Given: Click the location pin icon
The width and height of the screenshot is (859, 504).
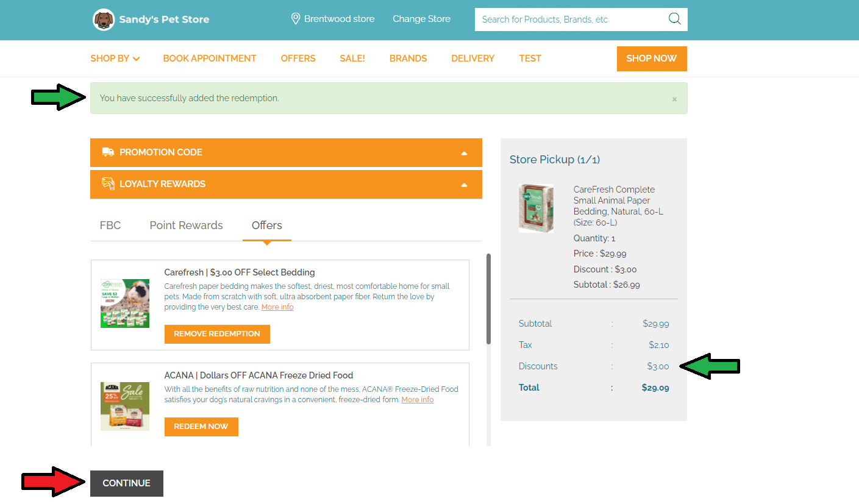Looking at the screenshot, I should [296, 19].
